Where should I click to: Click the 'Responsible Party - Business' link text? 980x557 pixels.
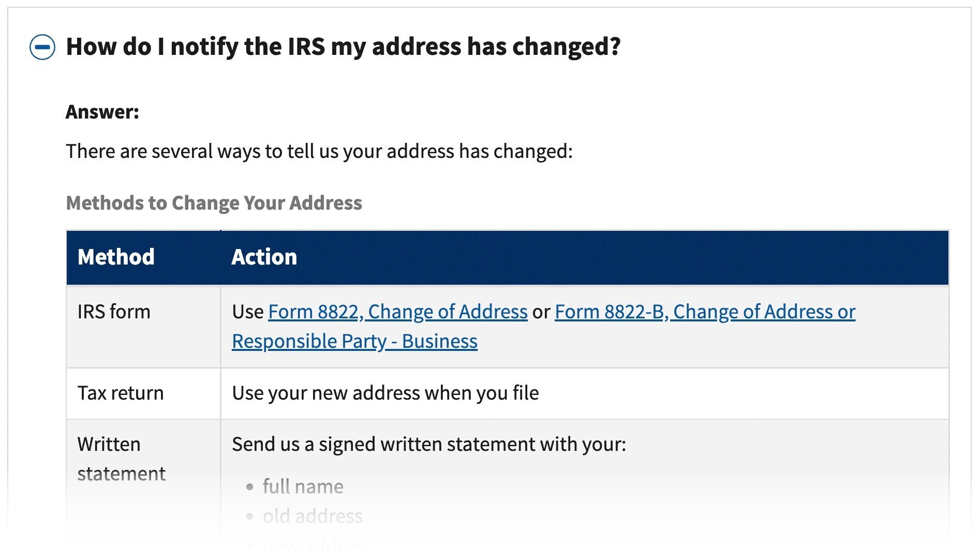pos(354,341)
